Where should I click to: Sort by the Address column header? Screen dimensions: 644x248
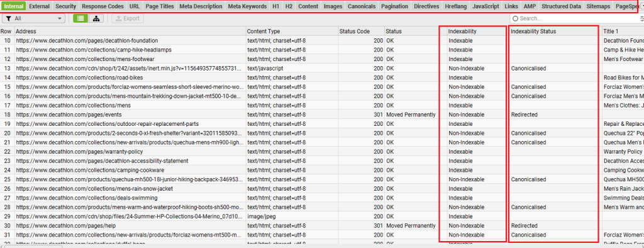click(x=130, y=31)
